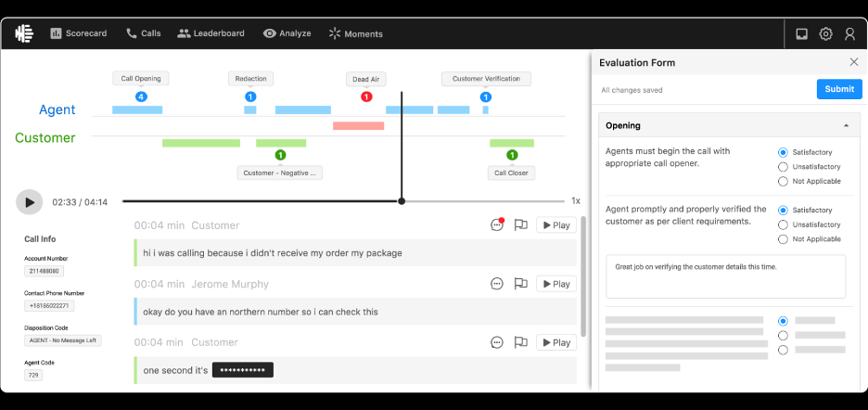Click the app logo icon in top-left

click(x=25, y=33)
